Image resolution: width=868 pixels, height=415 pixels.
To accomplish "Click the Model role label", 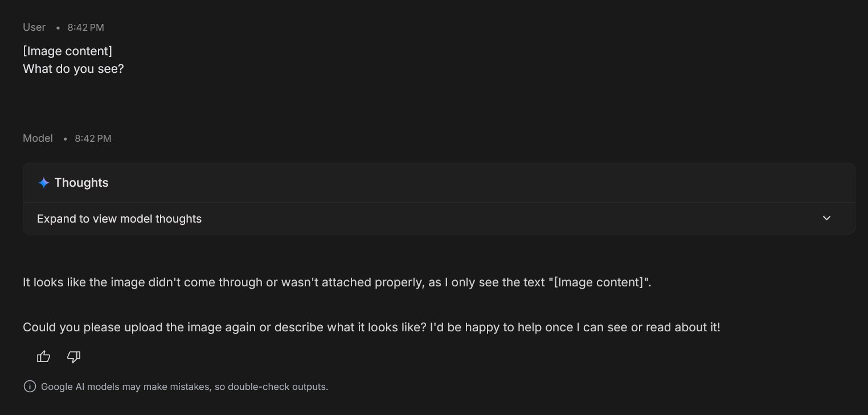I will pos(38,138).
